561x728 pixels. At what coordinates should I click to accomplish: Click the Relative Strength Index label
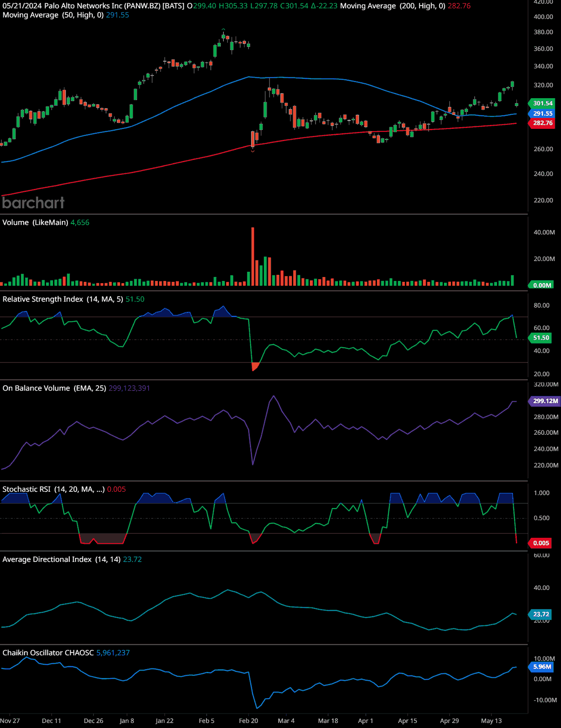pos(63,299)
